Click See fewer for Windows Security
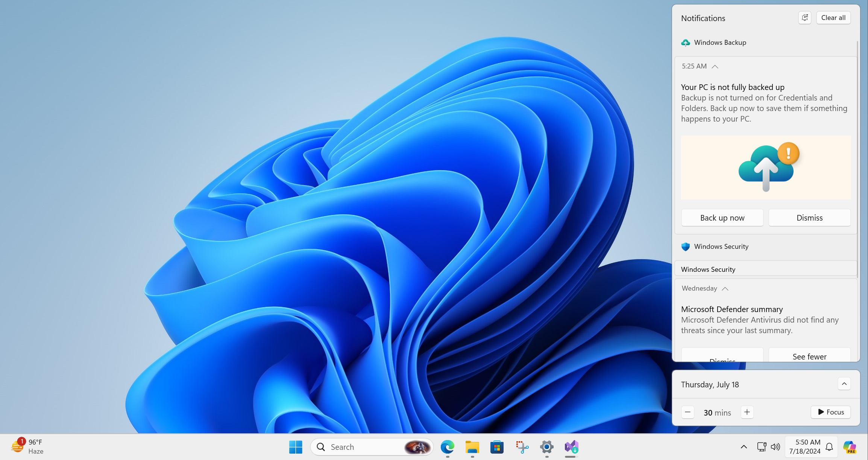Screen dimensions: 868x460 coord(809,356)
